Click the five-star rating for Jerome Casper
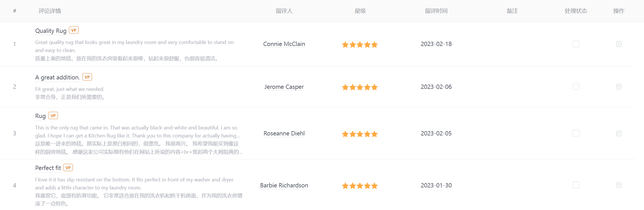The image size is (644, 210). (x=360, y=87)
